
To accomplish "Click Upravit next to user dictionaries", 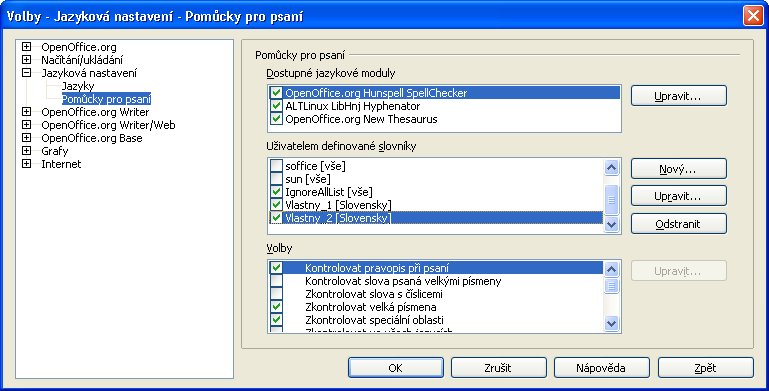I will [x=678, y=196].
